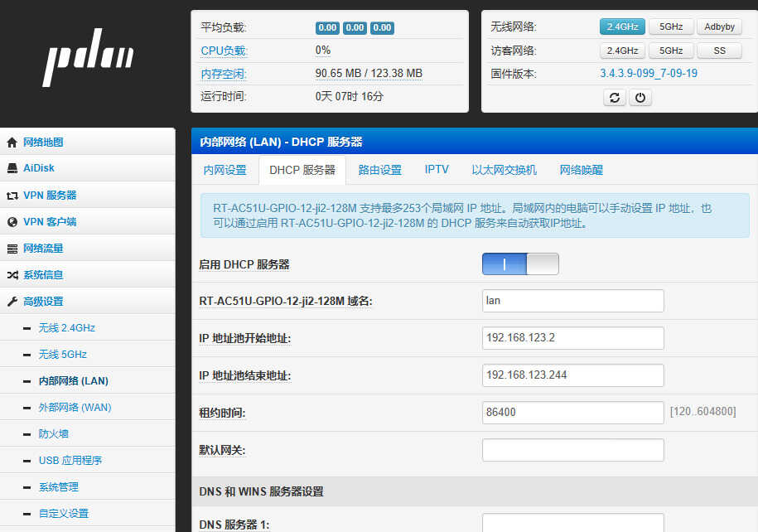Click the memory value 90.65 MB / 123.38 MB
This screenshot has height=532, width=758.
(x=369, y=74)
